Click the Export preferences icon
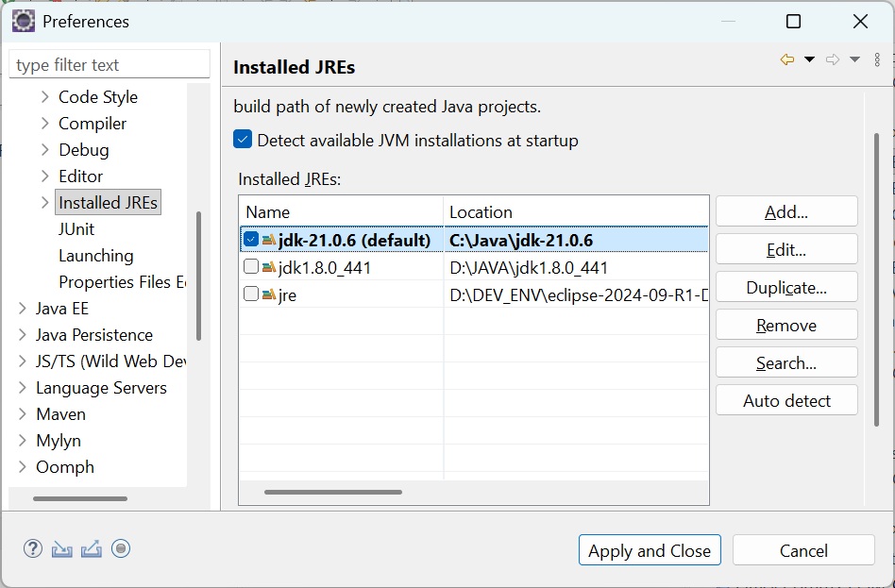 click(x=92, y=548)
